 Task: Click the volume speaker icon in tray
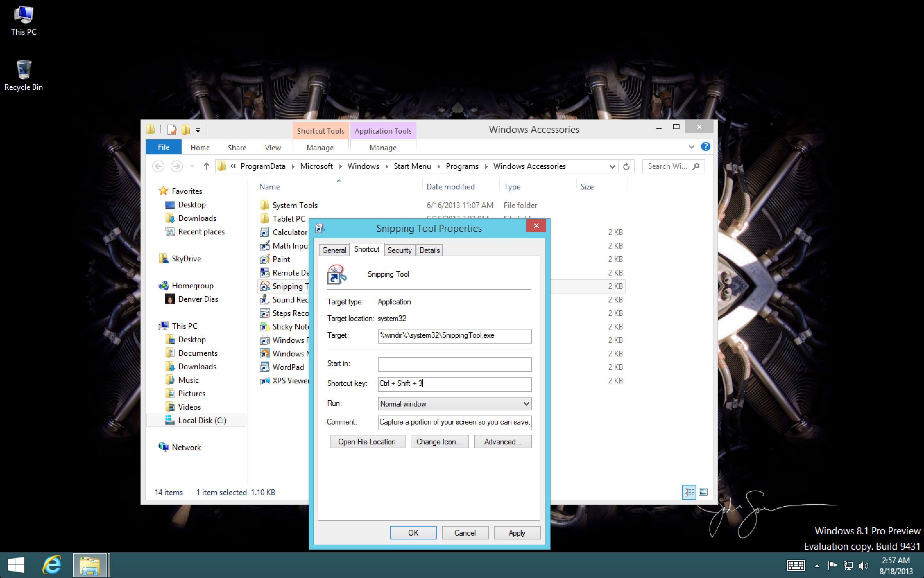click(863, 565)
